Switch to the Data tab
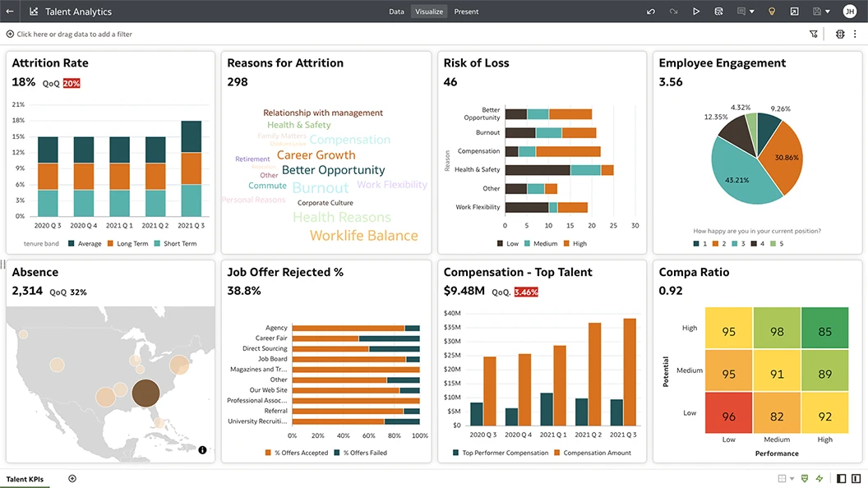The width and height of the screenshot is (868, 488). coord(396,12)
